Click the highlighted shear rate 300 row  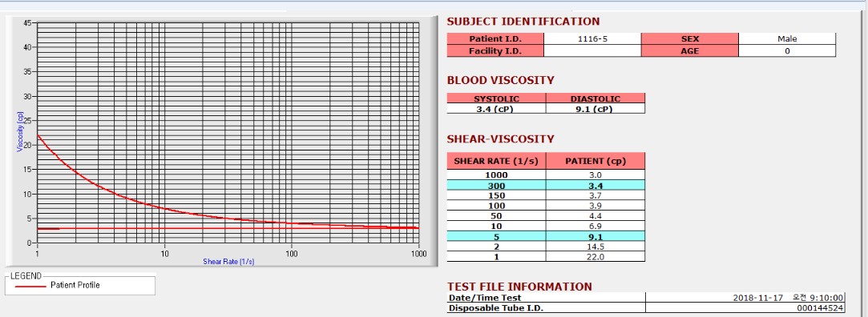point(546,186)
